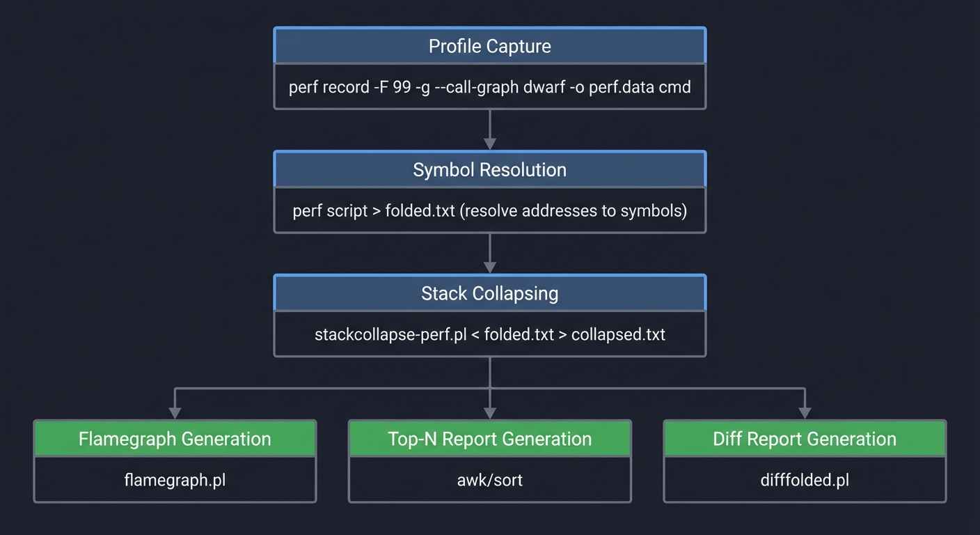
Task: Select the Diff Report Generation node
Action: 804,438
